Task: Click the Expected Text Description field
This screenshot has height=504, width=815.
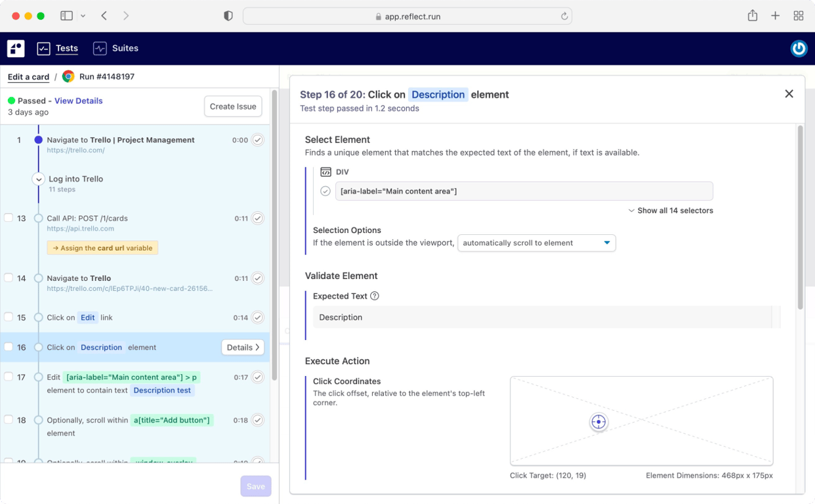Action: (x=543, y=317)
